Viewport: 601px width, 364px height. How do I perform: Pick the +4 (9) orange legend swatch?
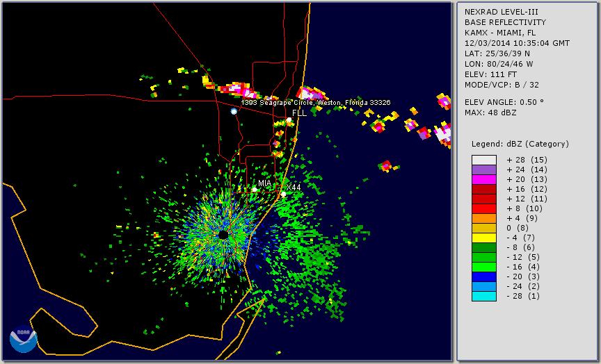click(x=484, y=219)
